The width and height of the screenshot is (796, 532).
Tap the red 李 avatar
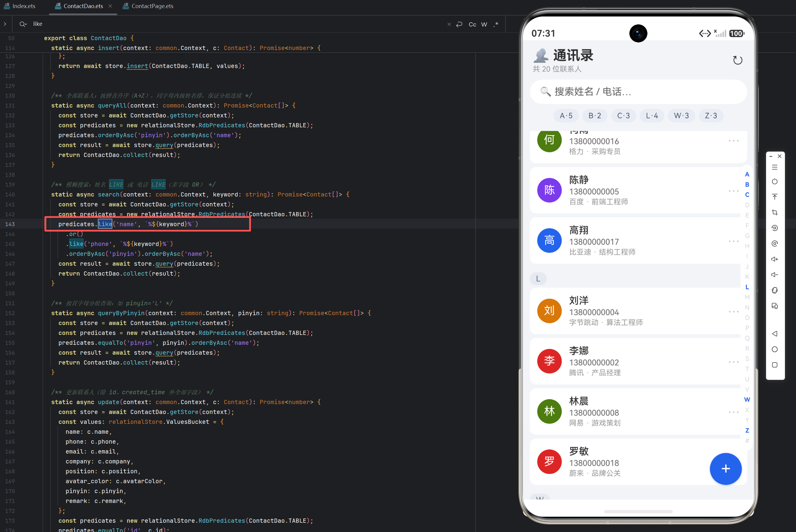point(550,361)
